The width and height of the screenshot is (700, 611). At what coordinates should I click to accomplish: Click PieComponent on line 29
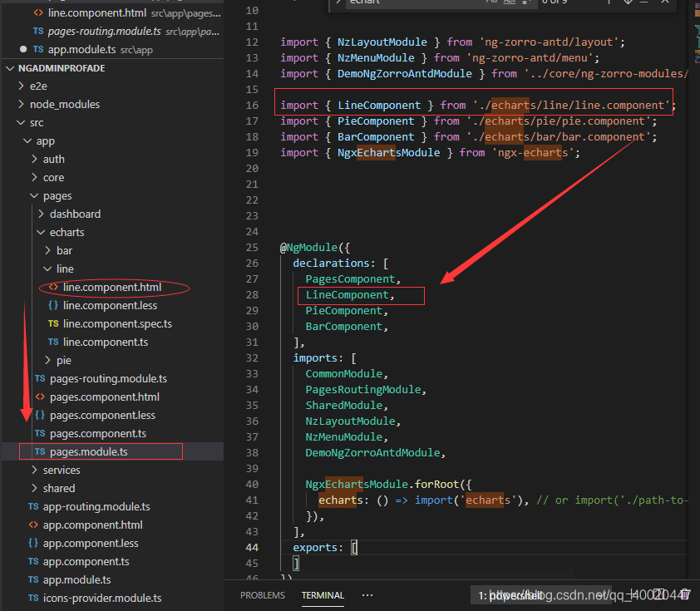(x=343, y=311)
